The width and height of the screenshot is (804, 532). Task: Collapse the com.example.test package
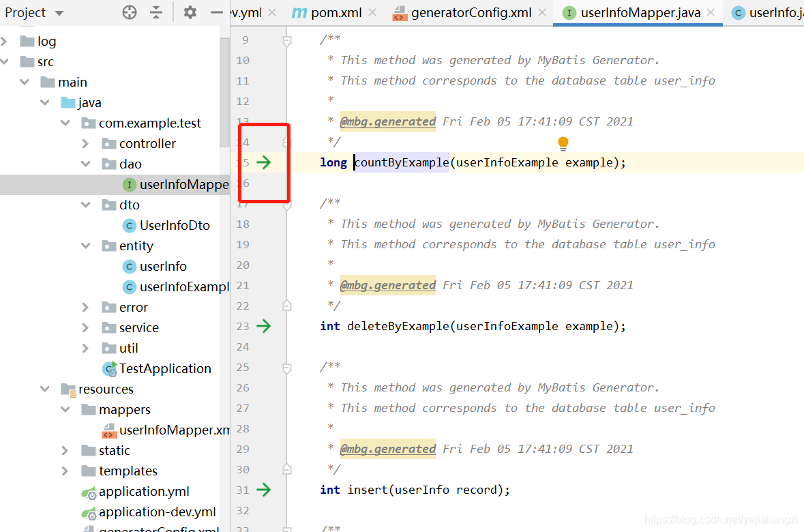[x=65, y=123]
